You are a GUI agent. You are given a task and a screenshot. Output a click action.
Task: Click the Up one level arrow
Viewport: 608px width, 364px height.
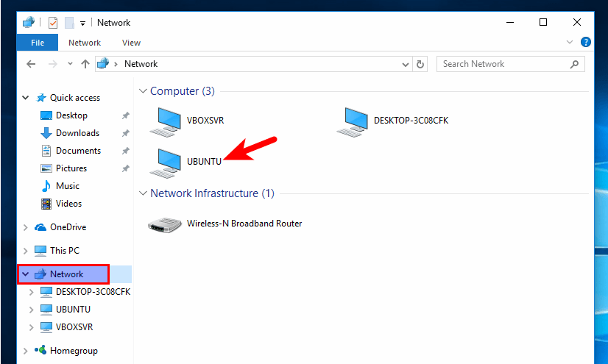tap(85, 64)
